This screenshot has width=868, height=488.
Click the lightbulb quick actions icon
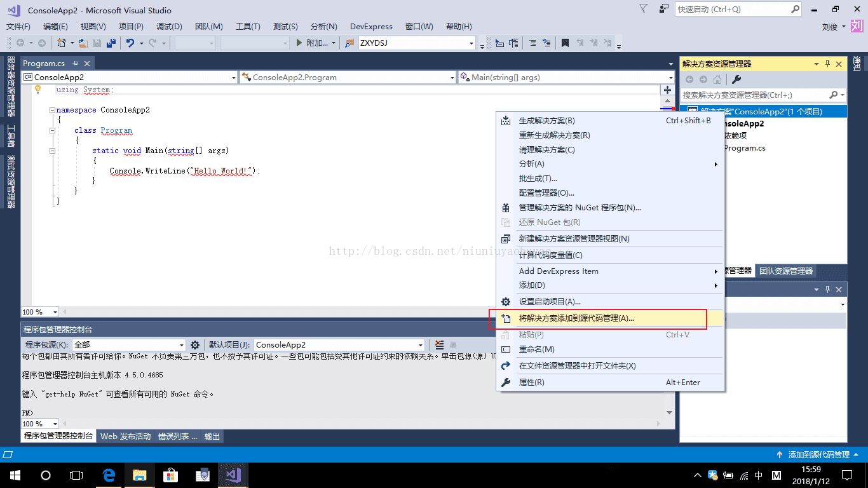tap(37, 90)
